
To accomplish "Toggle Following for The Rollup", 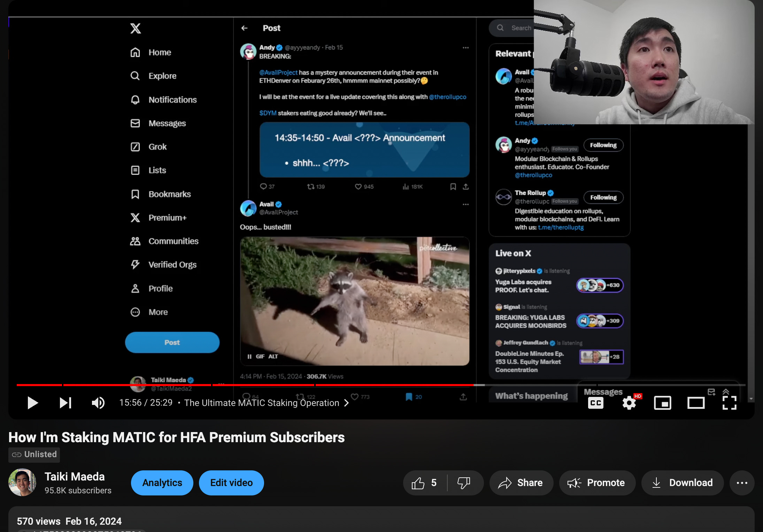I will 603,197.
